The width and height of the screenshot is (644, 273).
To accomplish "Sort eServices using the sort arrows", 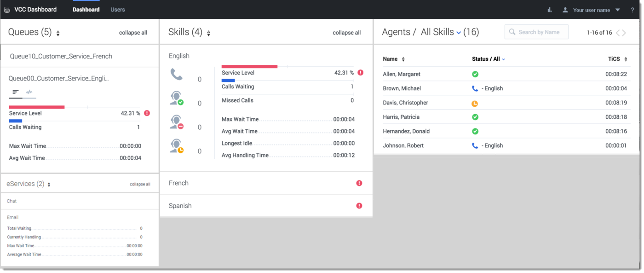I will coord(49,184).
